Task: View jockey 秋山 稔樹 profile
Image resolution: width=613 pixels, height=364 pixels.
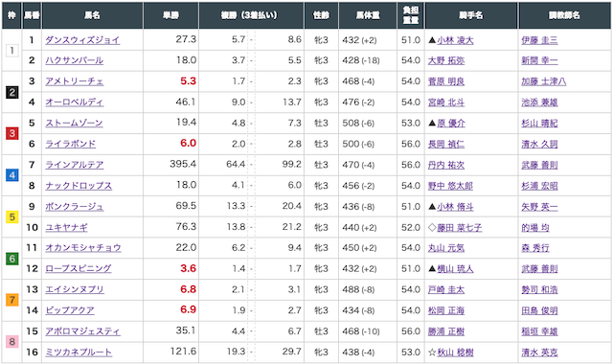Action: [x=455, y=353]
